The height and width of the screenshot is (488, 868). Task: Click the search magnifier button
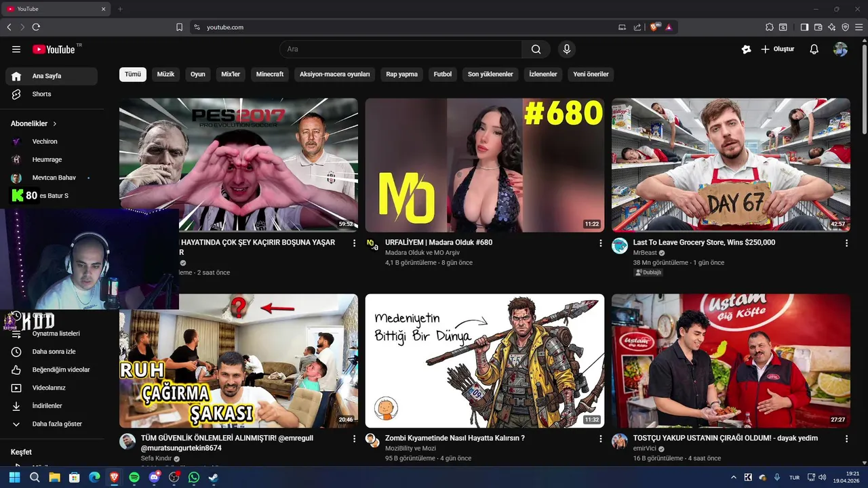pyautogui.click(x=536, y=49)
